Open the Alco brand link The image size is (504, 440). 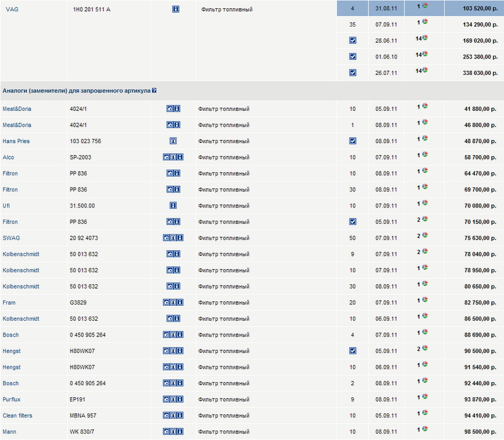[8, 158]
